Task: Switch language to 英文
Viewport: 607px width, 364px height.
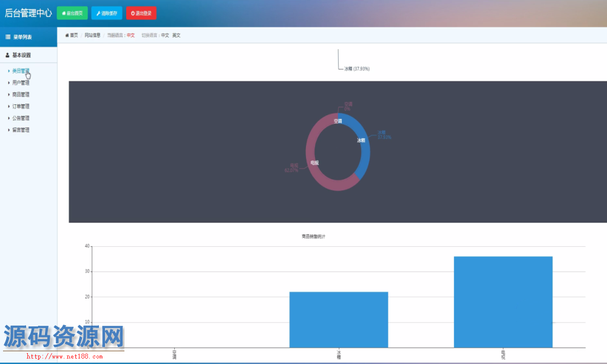Action: click(176, 36)
